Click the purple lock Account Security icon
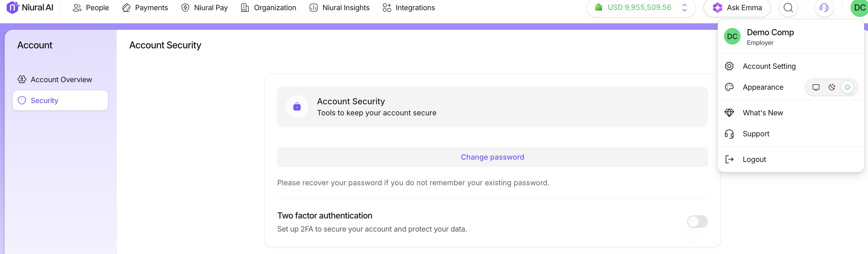The height and width of the screenshot is (254, 868). pos(297,107)
